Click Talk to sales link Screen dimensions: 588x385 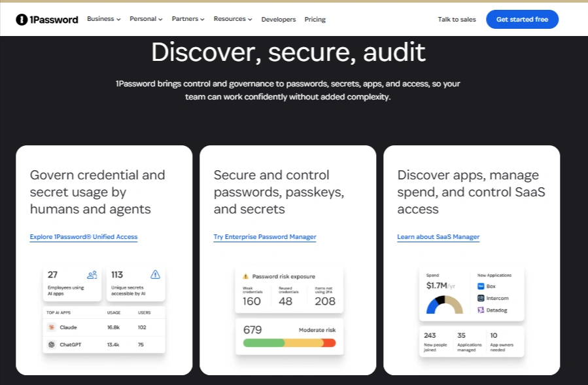coord(457,20)
